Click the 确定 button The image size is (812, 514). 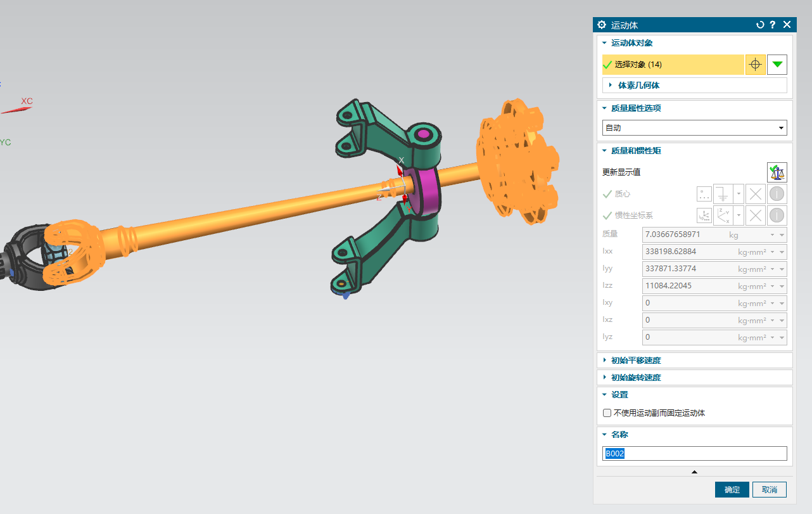[x=732, y=490]
